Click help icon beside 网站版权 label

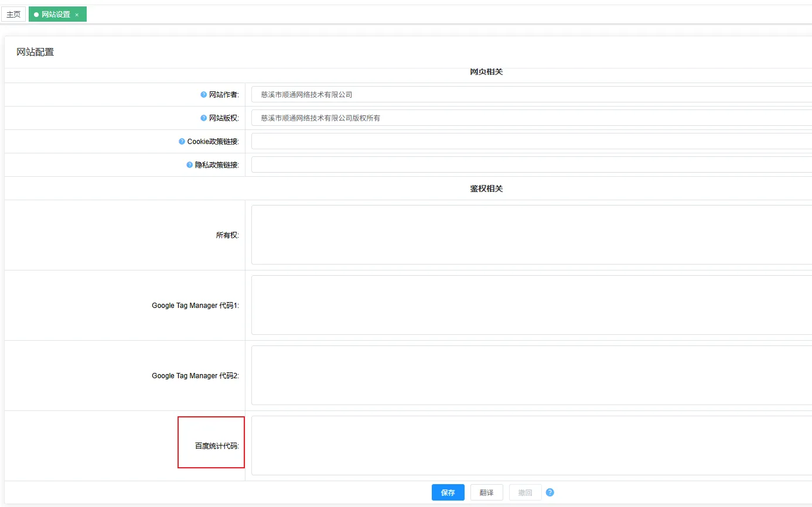click(x=204, y=118)
